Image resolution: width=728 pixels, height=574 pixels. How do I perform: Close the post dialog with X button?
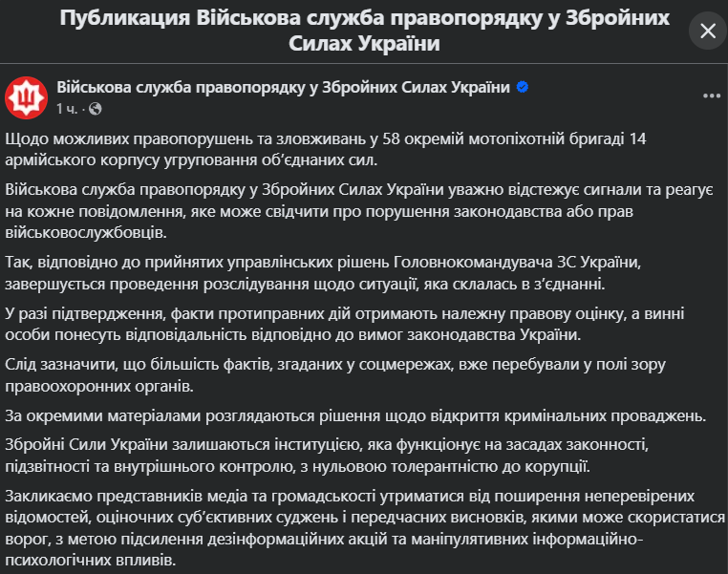707,32
